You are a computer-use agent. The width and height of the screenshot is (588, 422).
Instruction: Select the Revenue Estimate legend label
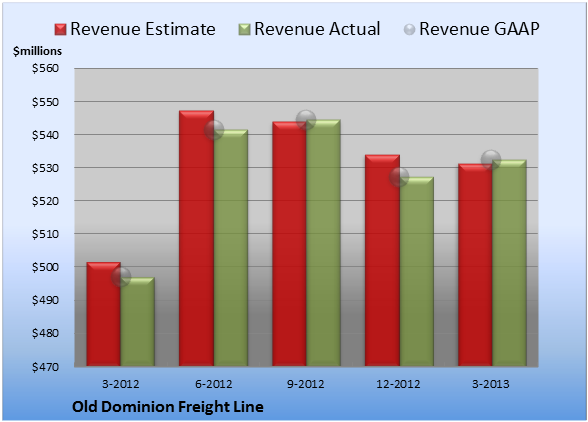[143, 29]
